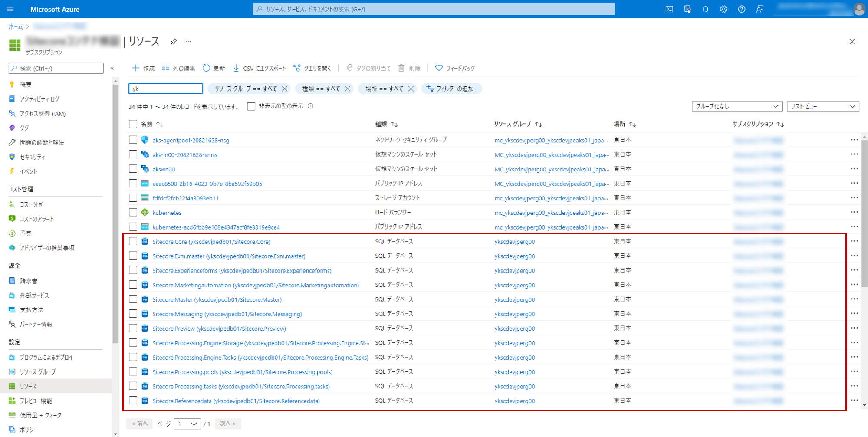Select the akswn00 row checkbox
Screen dimensions: 868x437
coord(133,169)
